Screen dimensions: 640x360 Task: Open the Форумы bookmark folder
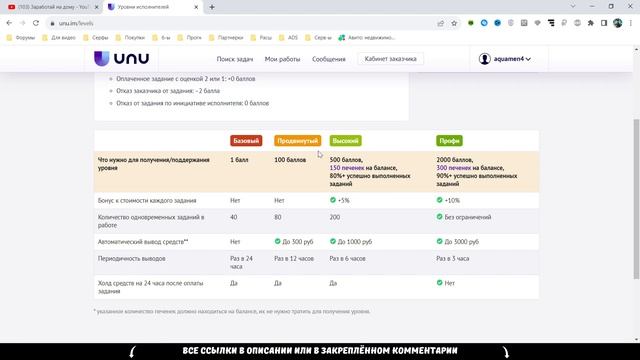pyautogui.click(x=21, y=38)
